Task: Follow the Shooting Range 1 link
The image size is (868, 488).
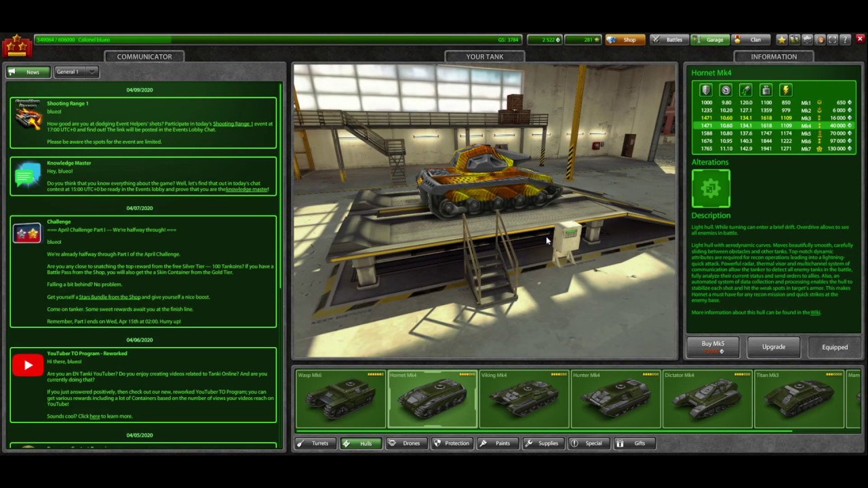Action: click(233, 124)
